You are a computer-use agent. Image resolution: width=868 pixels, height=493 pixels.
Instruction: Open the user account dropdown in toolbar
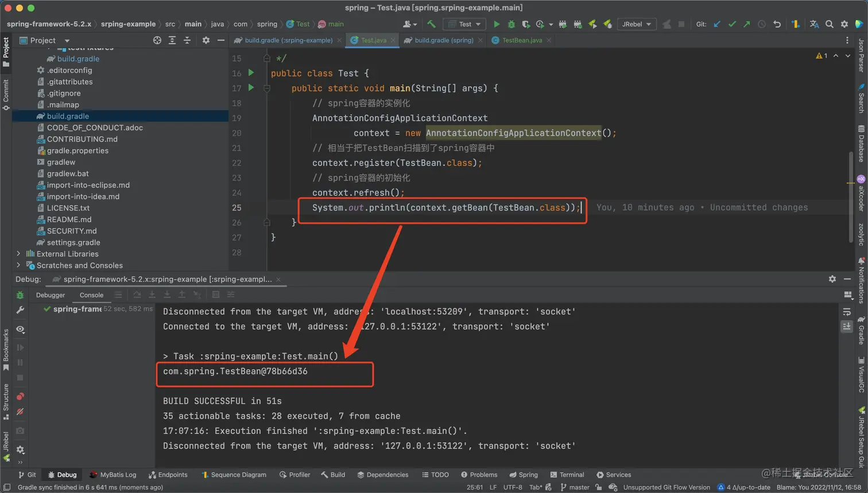pos(410,24)
